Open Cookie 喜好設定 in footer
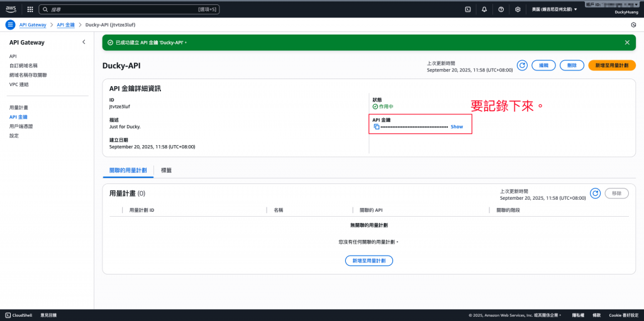Screen dimensions: 644x321 624,315
